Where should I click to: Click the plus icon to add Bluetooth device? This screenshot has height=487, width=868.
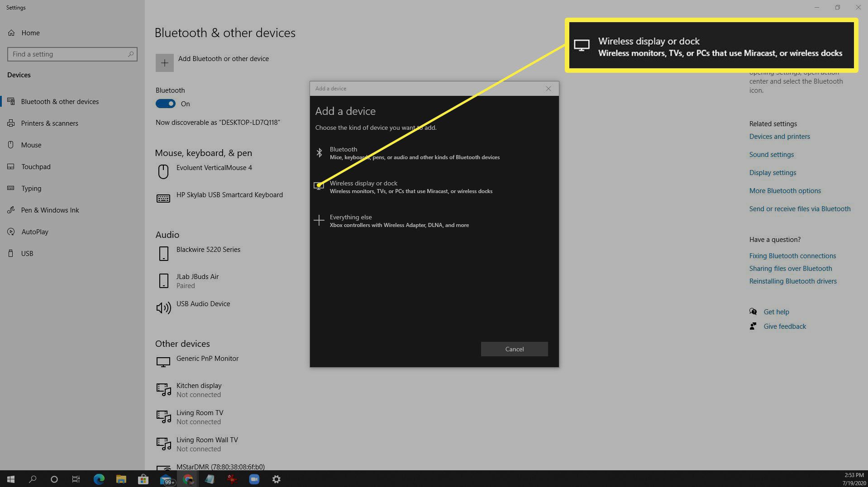click(x=164, y=63)
